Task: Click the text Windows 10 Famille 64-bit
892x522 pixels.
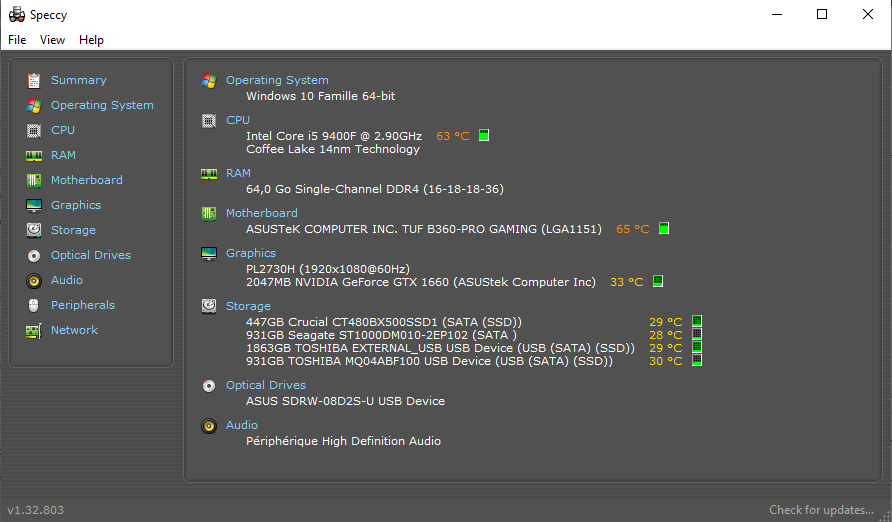Action: click(320, 96)
